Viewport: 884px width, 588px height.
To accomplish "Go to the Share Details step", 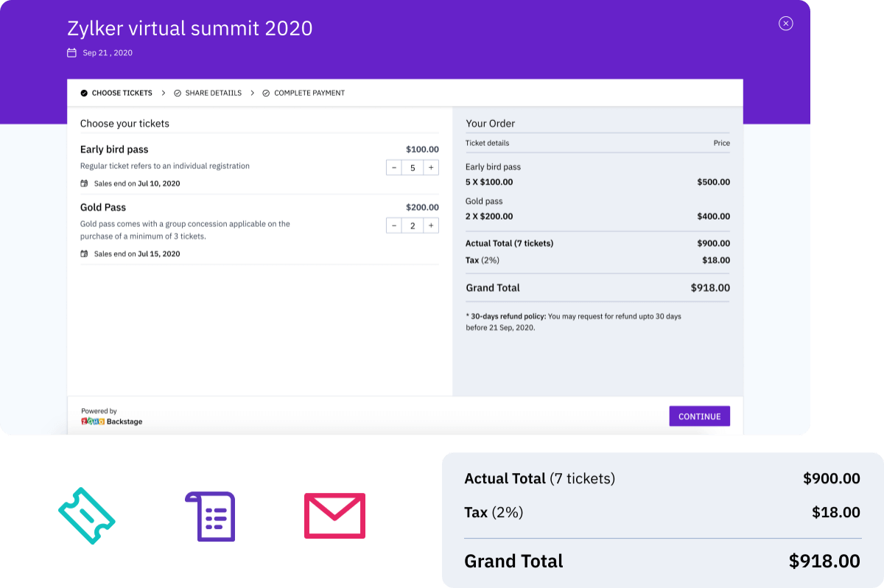I will pos(207,94).
